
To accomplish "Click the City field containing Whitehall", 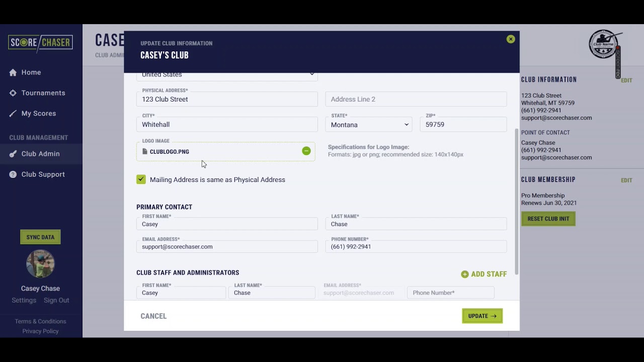I will 227,125.
